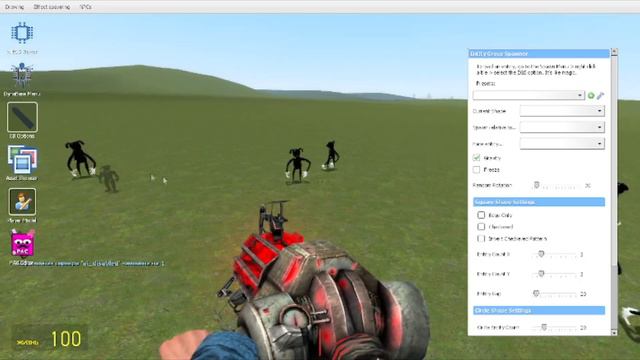Enable the Edge Only checkbox
The width and height of the screenshot is (640, 360).
click(x=481, y=215)
